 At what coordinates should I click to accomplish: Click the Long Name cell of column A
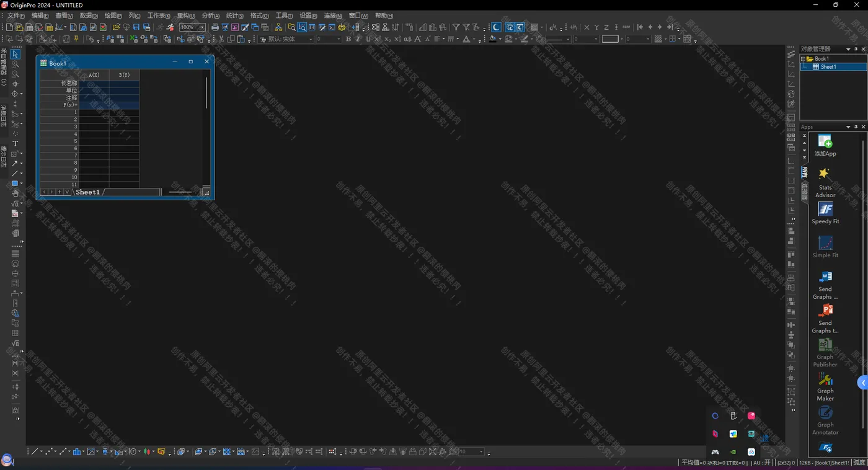point(94,83)
